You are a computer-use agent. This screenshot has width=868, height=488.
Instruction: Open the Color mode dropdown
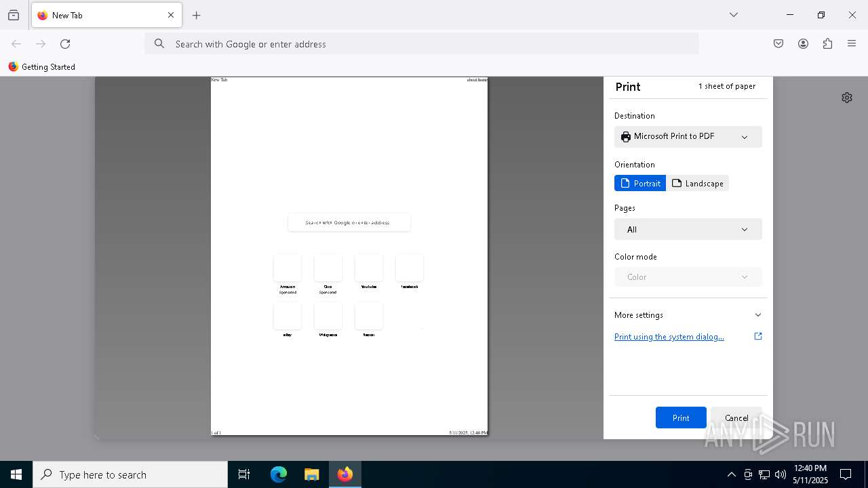[x=688, y=277]
